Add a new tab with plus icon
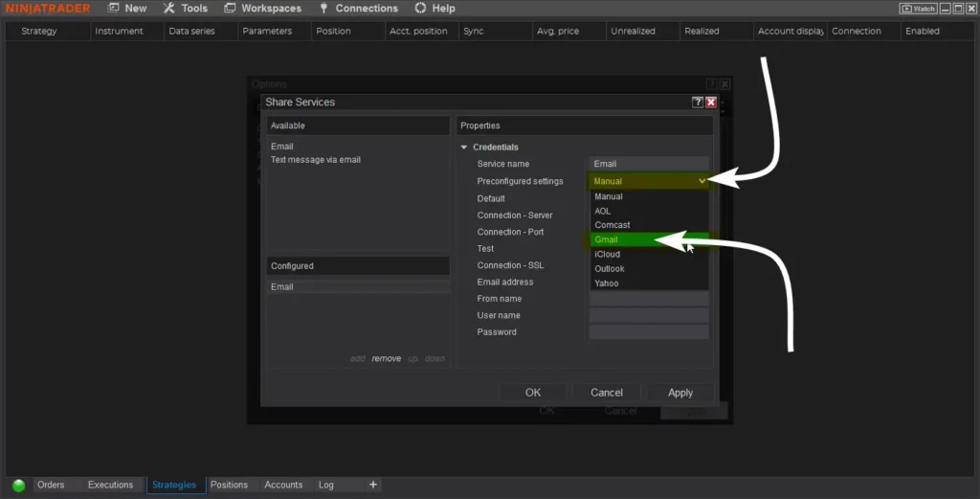The width and height of the screenshot is (980, 499). (373, 485)
